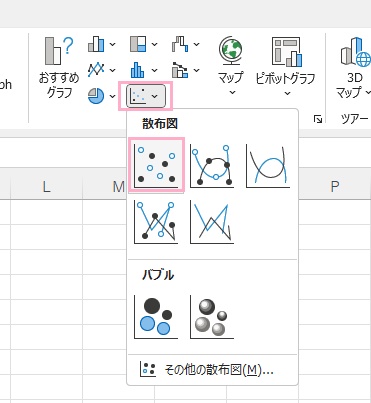
Task: Select the markers-only scatter chart
Action: click(156, 166)
